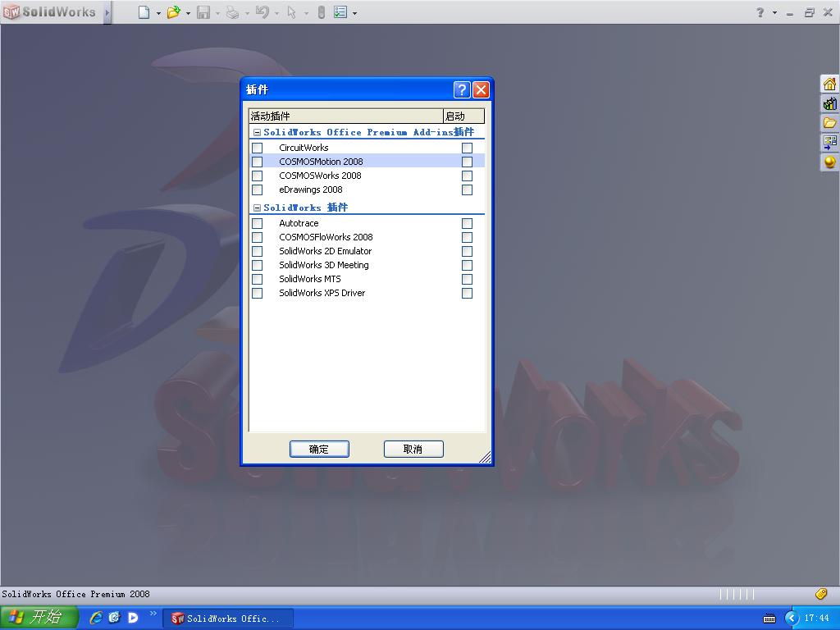
Task: Click the 确定 OK button
Action: coord(319,449)
